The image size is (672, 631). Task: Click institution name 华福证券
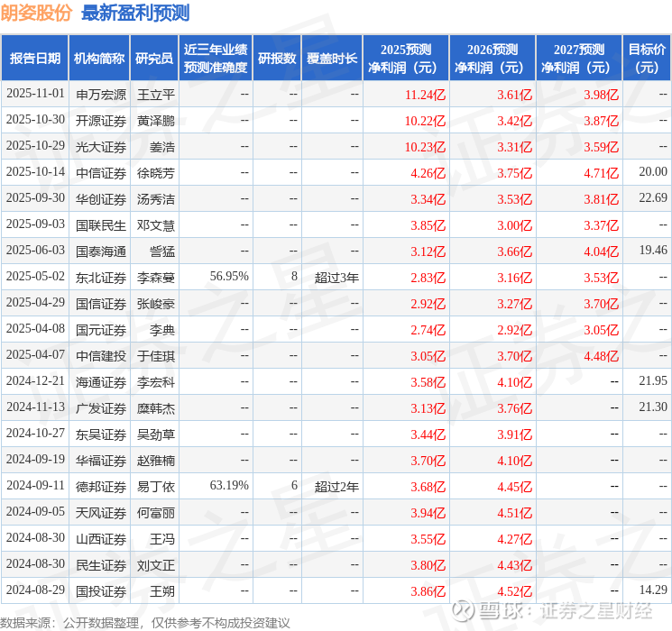101,461
